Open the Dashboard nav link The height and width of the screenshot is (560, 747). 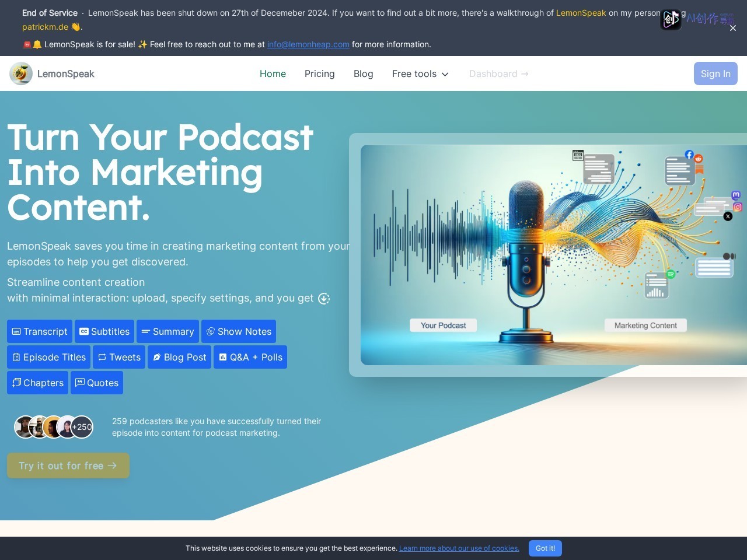click(x=499, y=73)
